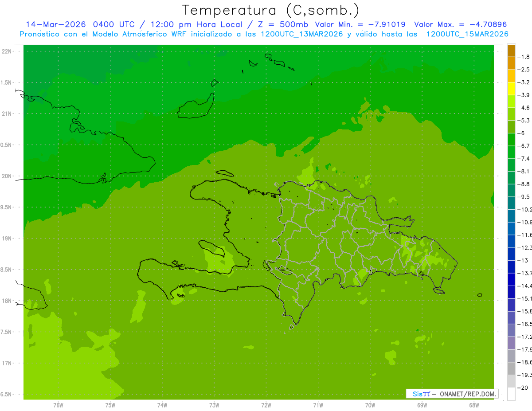Click the lime swatch between -3.9 and -4.6

pyautogui.click(x=511, y=101)
